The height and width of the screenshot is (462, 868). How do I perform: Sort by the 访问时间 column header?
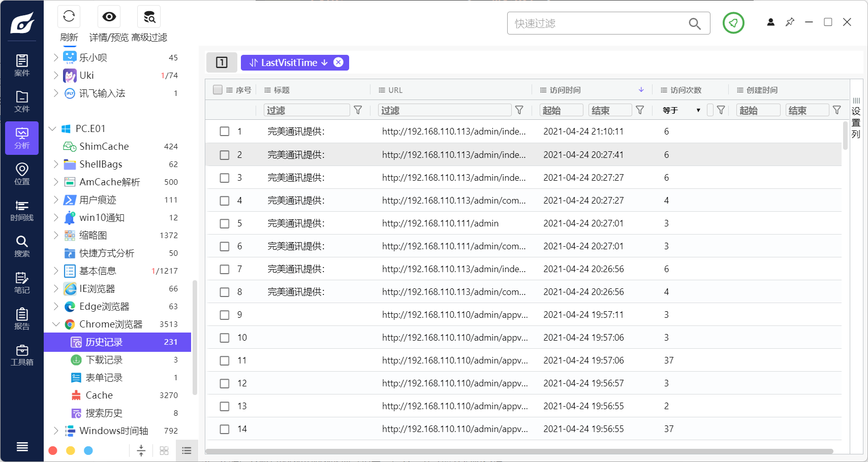(x=565, y=90)
